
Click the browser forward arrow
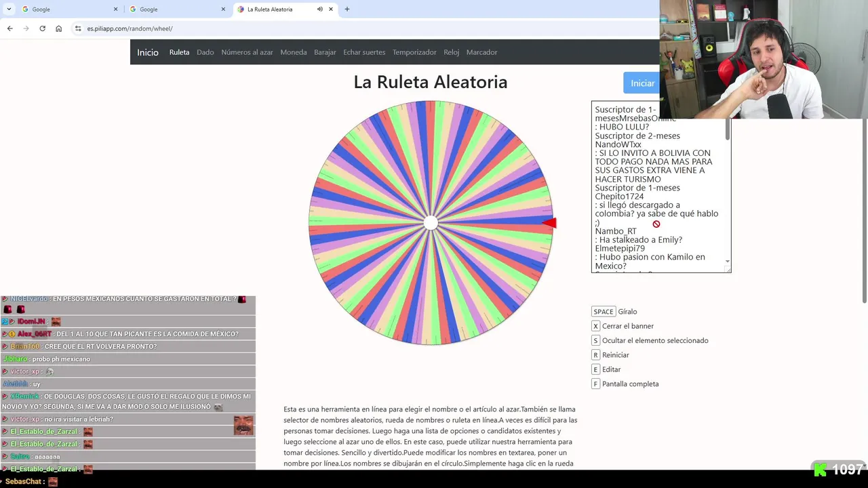pos(26,28)
